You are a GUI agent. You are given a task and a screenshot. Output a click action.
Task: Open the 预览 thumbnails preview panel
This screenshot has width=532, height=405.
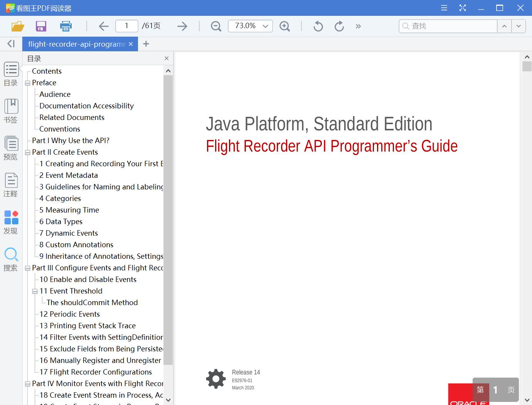pyautogui.click(x=11, y=148)
